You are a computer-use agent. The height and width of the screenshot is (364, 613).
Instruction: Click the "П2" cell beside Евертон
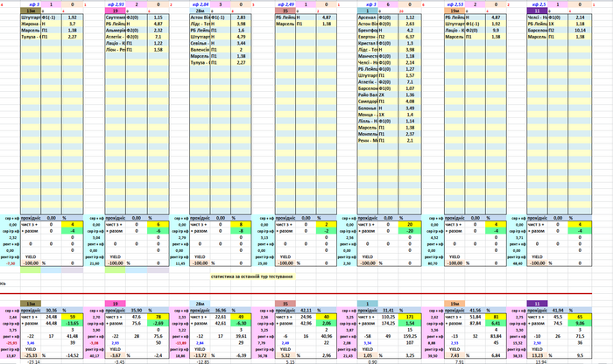[388, 37]
